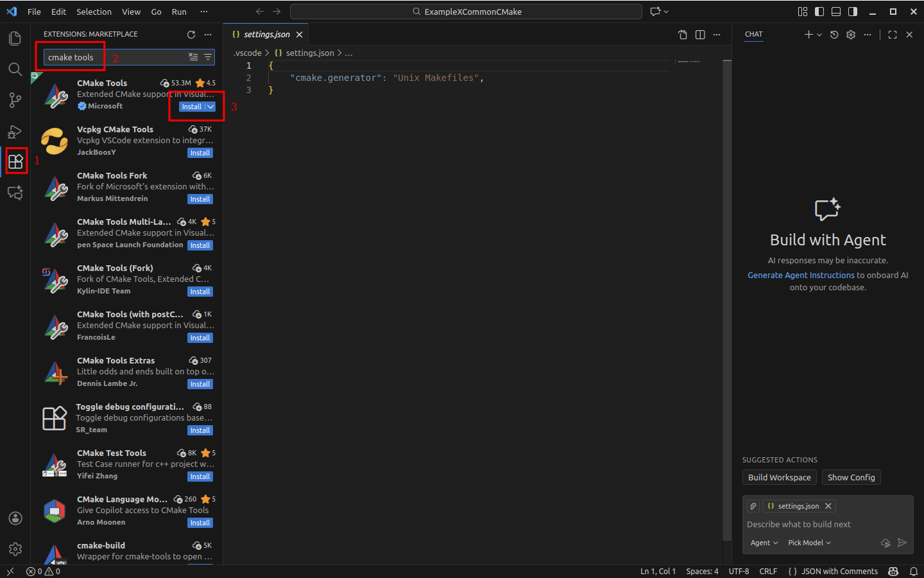Remove the settings.json chat attachment

coord(828,506)
